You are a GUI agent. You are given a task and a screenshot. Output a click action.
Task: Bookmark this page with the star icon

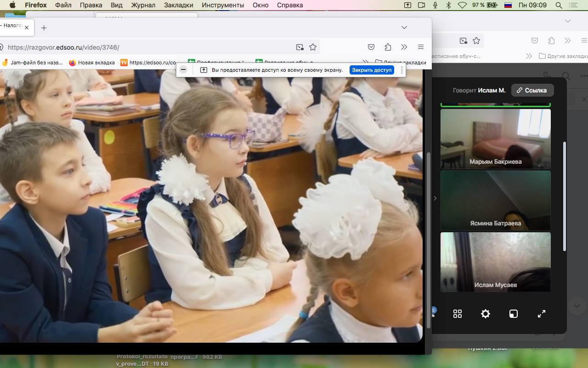(313, 47)
